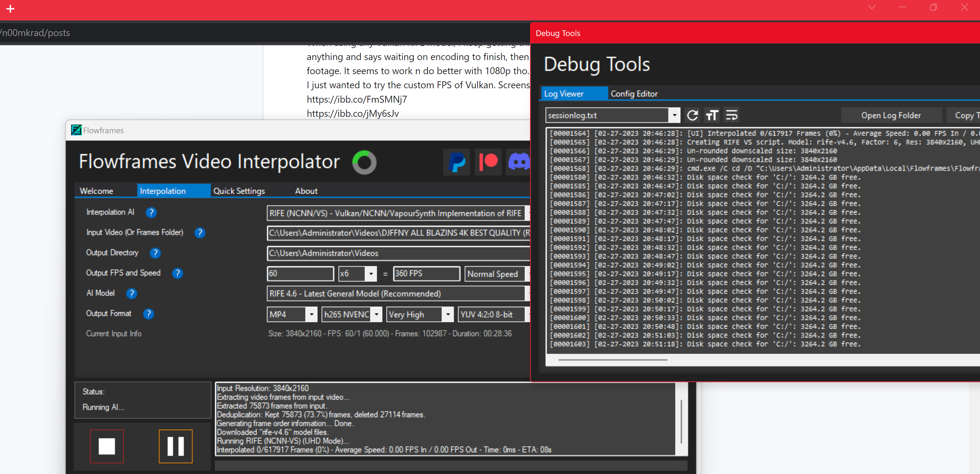Click the refresh log icon

(692, 115)
